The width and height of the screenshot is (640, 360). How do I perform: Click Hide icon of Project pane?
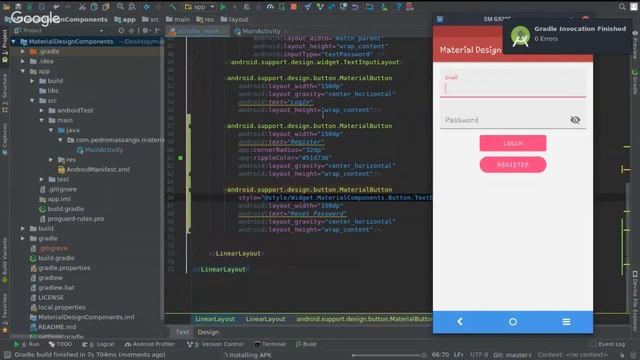(157, 31)
